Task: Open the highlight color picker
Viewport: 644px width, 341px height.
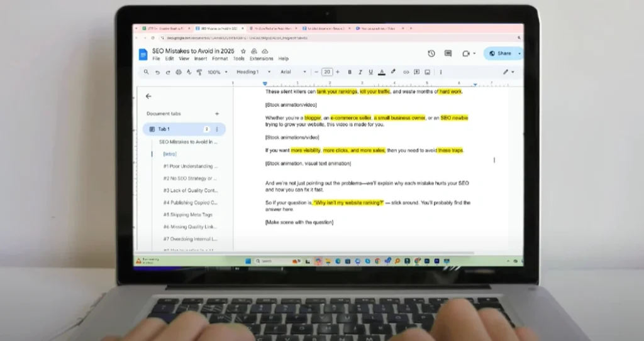Action: tap(393, 72)
